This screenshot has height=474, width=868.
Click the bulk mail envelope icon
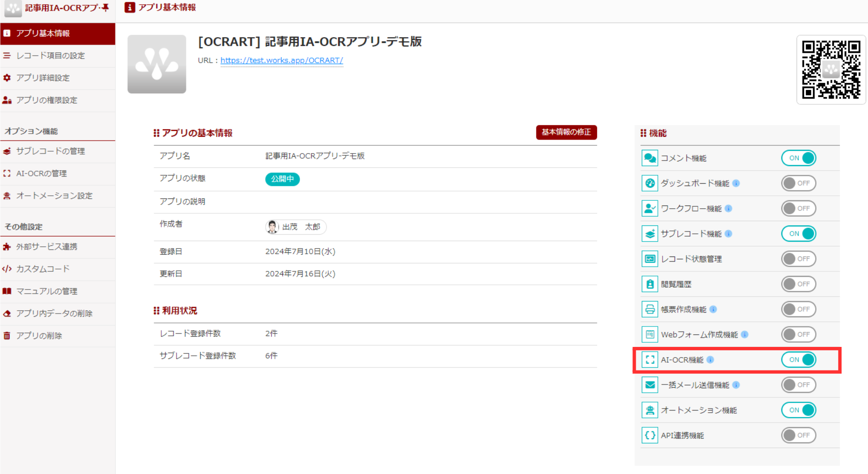tap(650, 385)
